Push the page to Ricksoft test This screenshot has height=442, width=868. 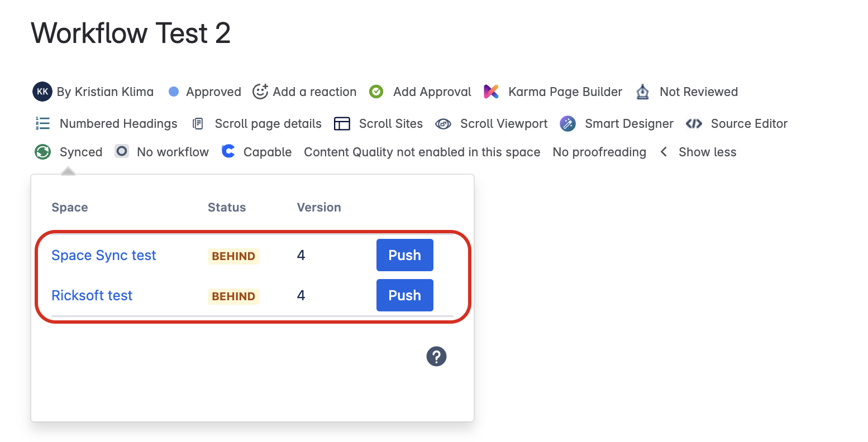(x=405, y=295)
